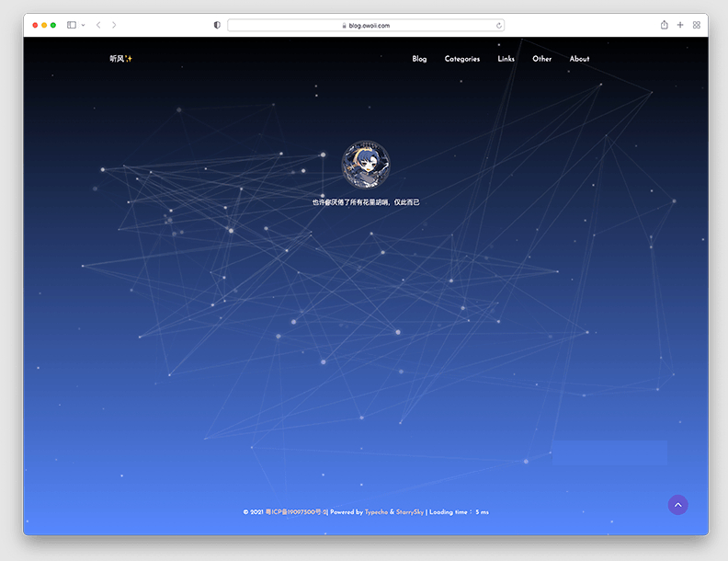Click the blog.owoii.com address bar
Image resolution: width=728 pixels, height=561 pixels.
pyautogui.click(x=366, y=26)
